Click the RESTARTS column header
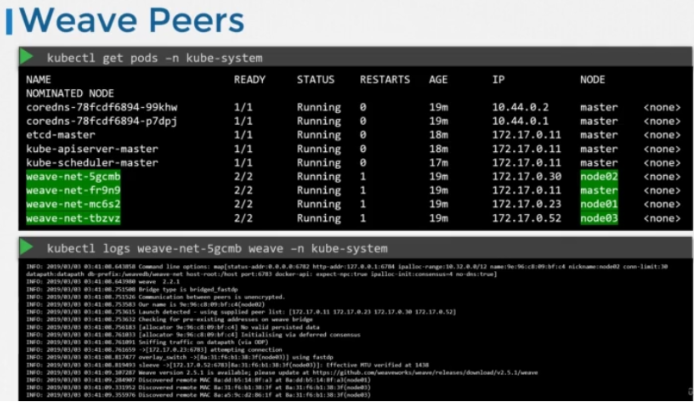The width and height of the screenshot is (694, 402). tap(385, 80)
